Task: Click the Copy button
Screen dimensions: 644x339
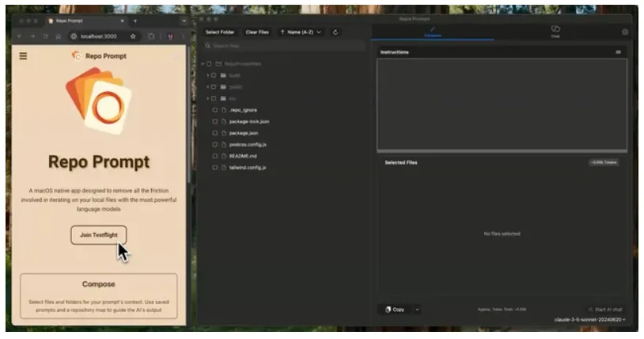Action: [395, 310]
